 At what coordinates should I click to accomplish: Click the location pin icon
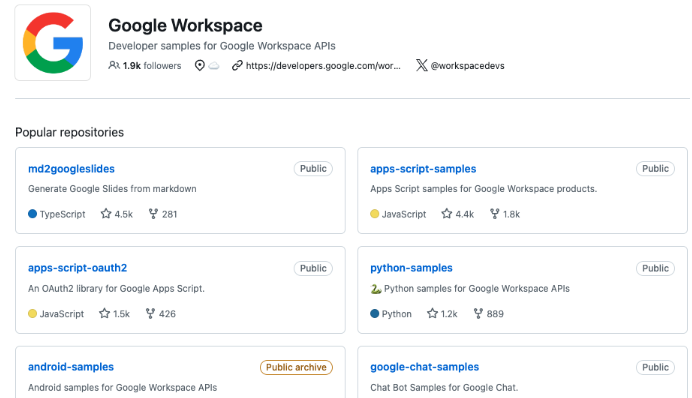[x=199, y=65]
